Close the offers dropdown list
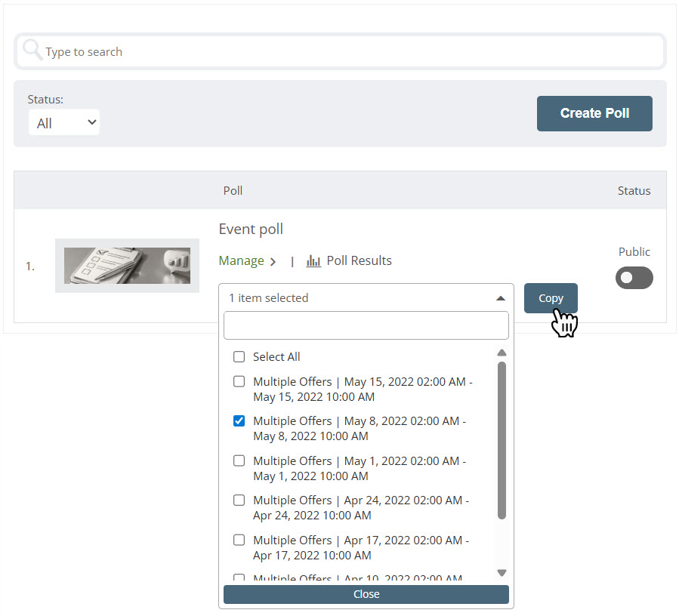The height and width of the screenshot is (616, 679). 366,594
